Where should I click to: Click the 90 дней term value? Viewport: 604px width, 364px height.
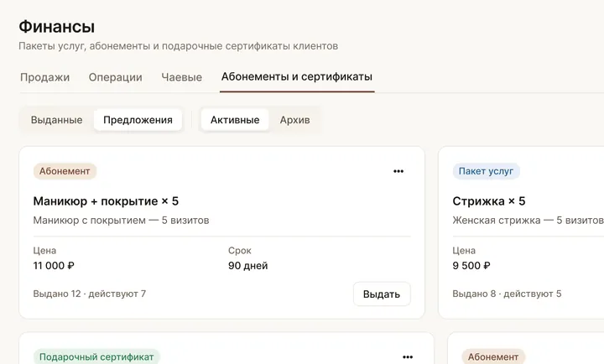[x=247, y=266]
